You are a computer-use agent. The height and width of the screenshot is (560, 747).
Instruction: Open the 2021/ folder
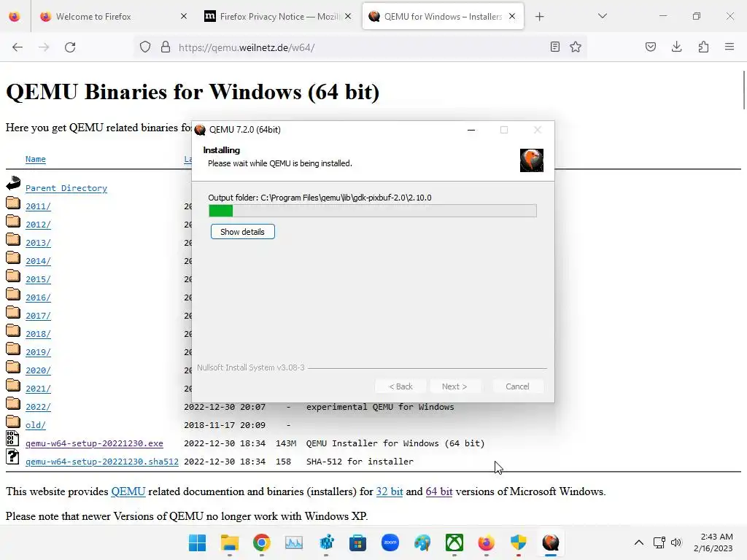coord(38,389)
